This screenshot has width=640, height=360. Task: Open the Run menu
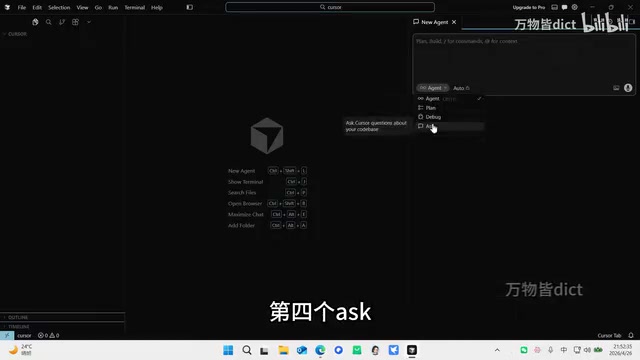tap(113, 7)
